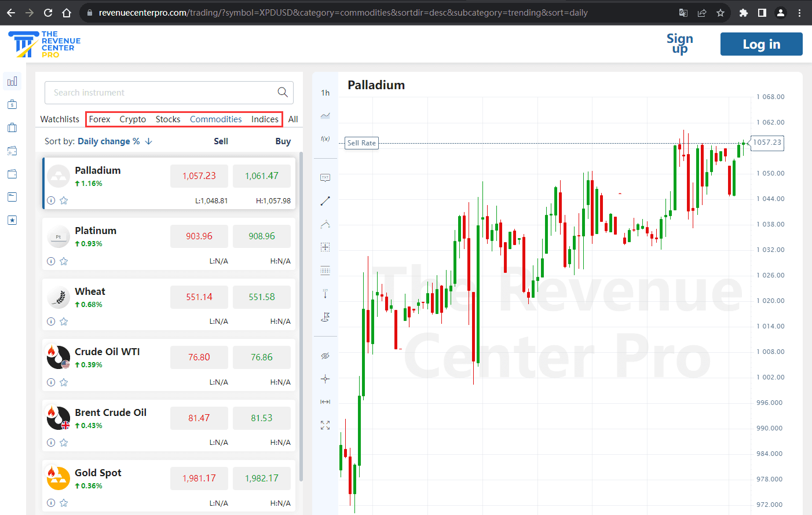The image size is (812, 515).
Task: Add Wheat to favorites star
Action: click(64, 322)
